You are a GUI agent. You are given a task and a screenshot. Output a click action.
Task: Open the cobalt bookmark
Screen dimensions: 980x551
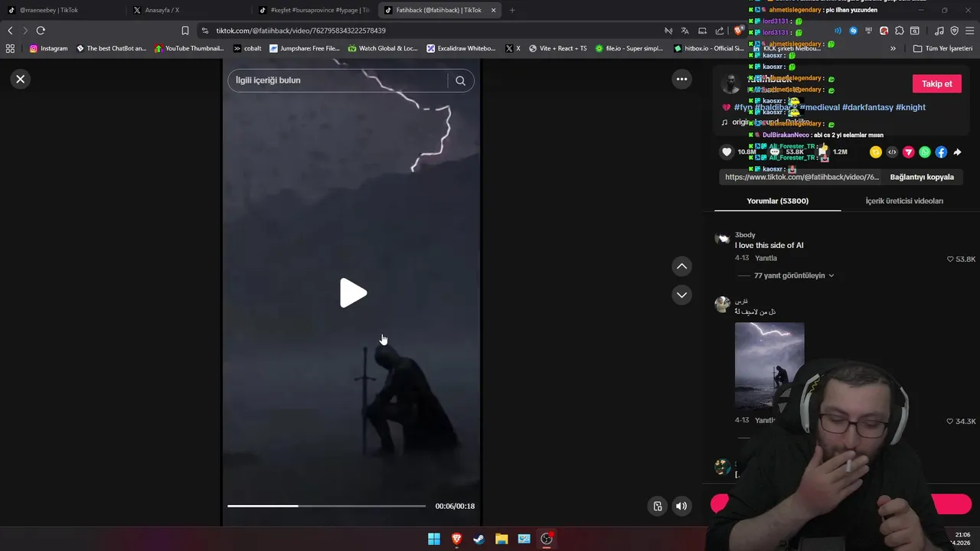coord(247,48)
